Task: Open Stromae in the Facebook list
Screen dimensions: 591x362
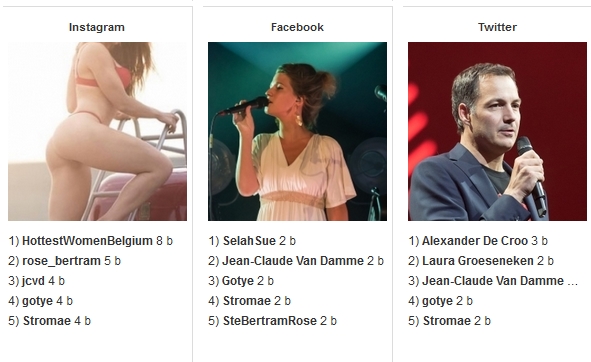Action: [x=247, y=301]
